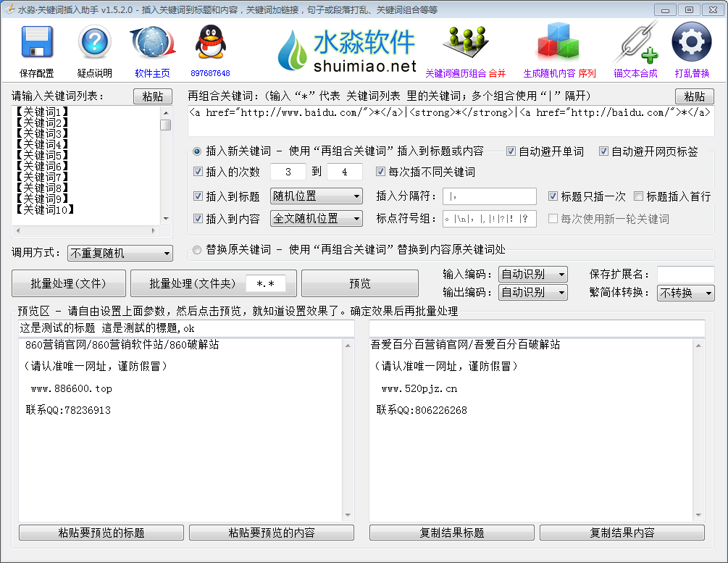Open 输入编码 自动识别 dropdown
Screen dimensions: 728x563
click(x=533, y=274)
